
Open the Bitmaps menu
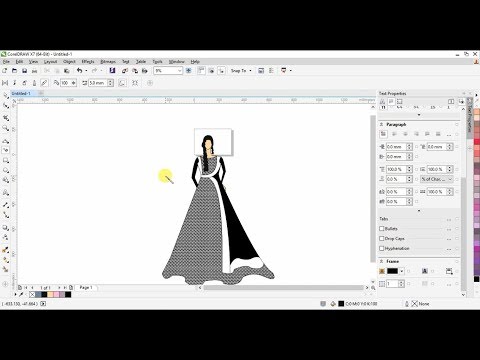(x=108, y=62)
